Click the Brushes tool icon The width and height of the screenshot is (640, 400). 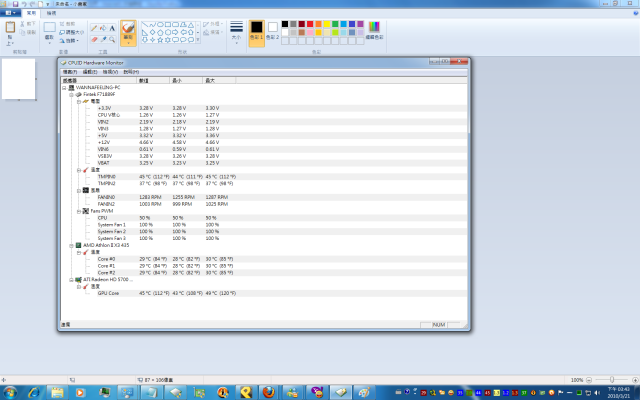[128, 28]
